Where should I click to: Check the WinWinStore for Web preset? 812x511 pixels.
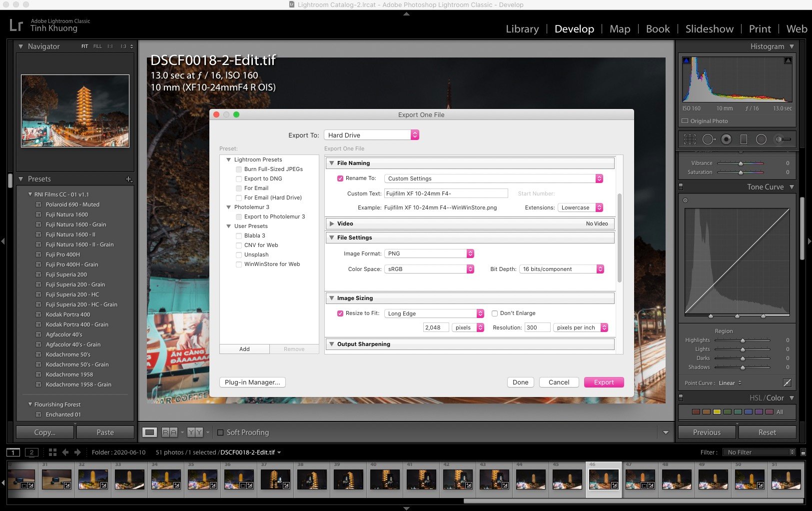(x=239, y=264)
